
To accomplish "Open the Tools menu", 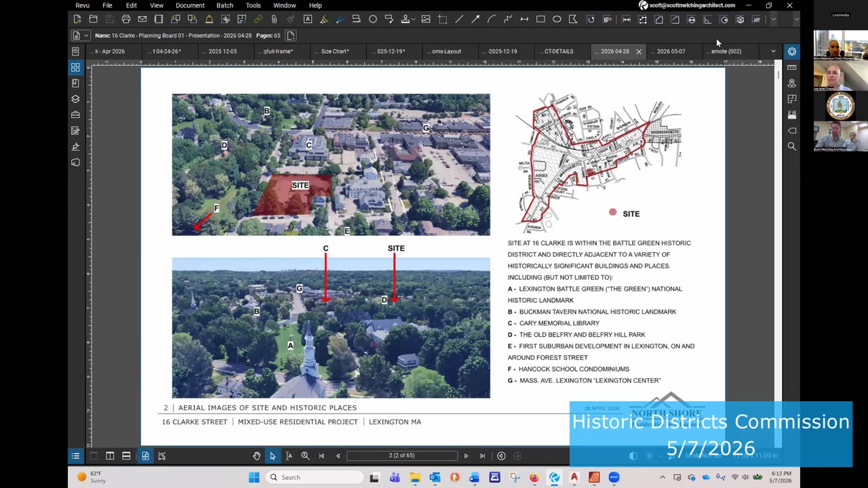I will coord(253,5).
